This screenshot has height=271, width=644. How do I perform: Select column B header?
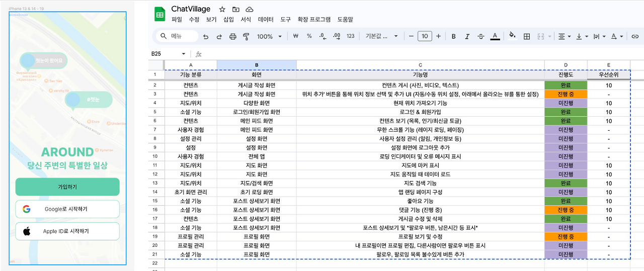257,65
